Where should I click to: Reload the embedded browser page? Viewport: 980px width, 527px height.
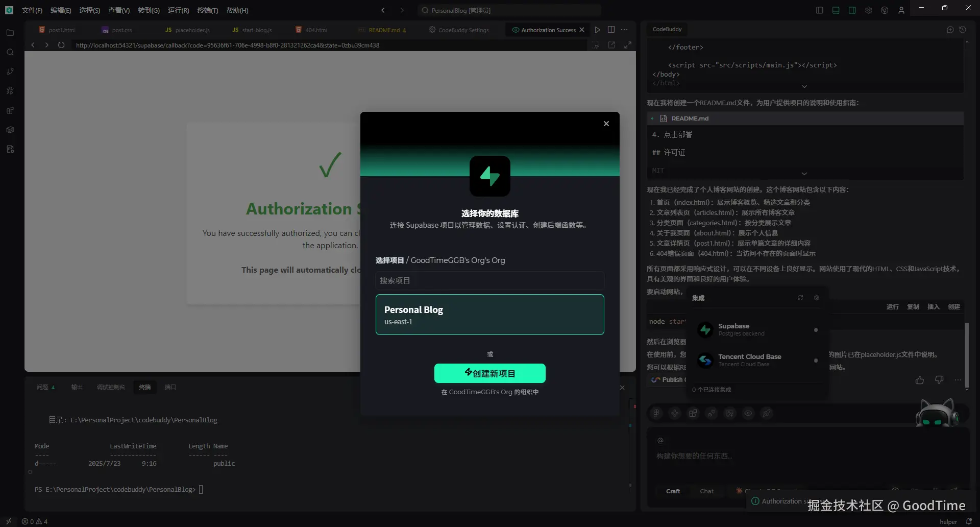[61, 45]
